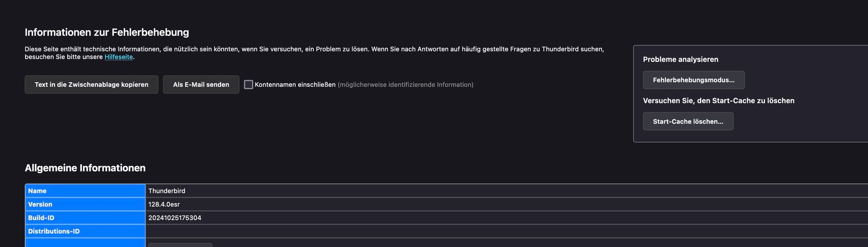This screenshot has width=868, height=247.
Task: Click the partially visible button below Distributions-ID
Action: 180,245
